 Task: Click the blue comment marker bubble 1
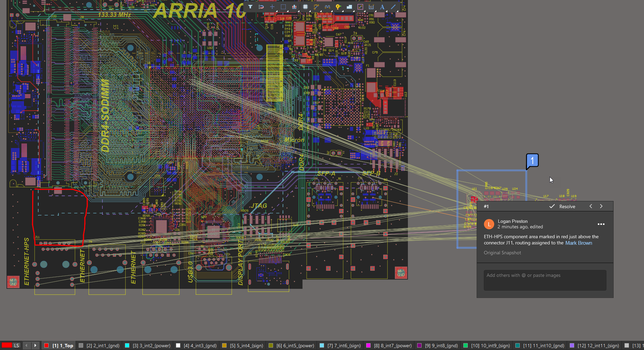pos(532,161)
